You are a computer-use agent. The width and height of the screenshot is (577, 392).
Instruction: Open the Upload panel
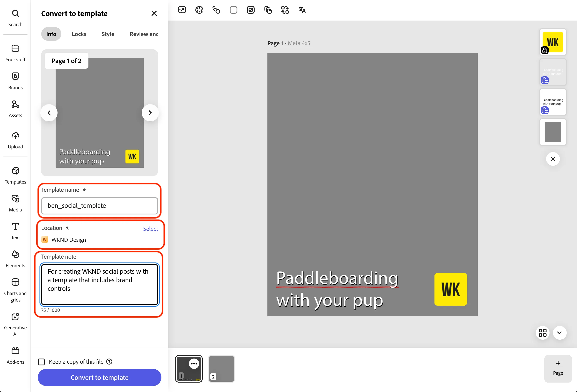point(15,140)
